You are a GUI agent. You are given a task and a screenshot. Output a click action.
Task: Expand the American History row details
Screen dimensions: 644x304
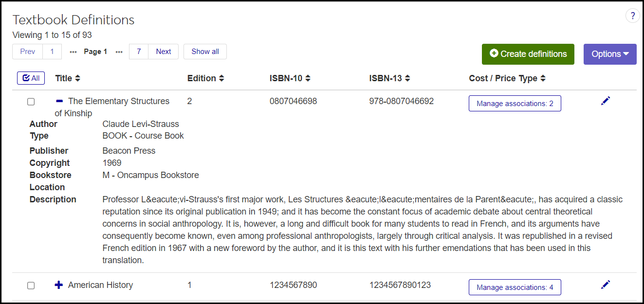pos(59,285)
